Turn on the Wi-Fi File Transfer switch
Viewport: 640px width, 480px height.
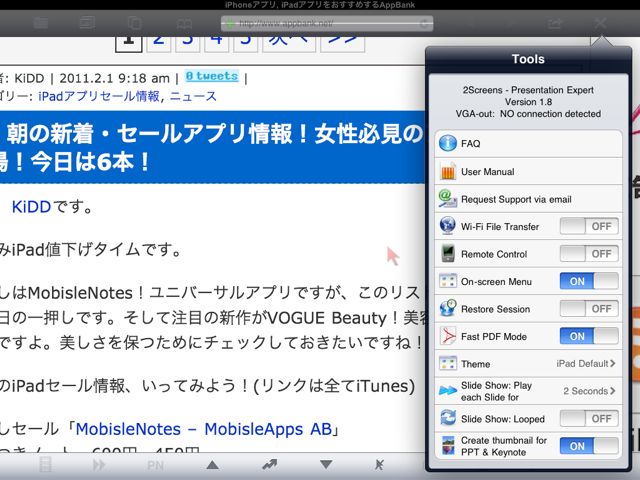pyautogui.click(x=589, y=226)
